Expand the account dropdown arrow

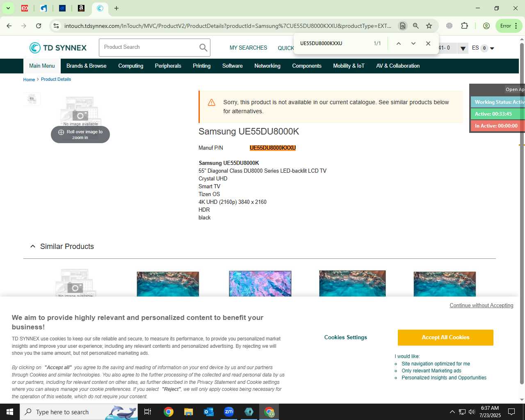tap(463, 48)
